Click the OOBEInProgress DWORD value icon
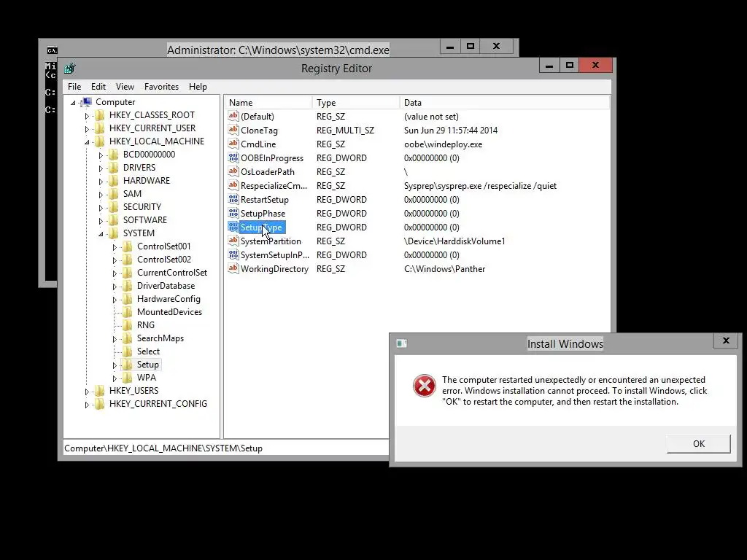The height and width of the screenshot is (560, 747). (x=233, y=157)
